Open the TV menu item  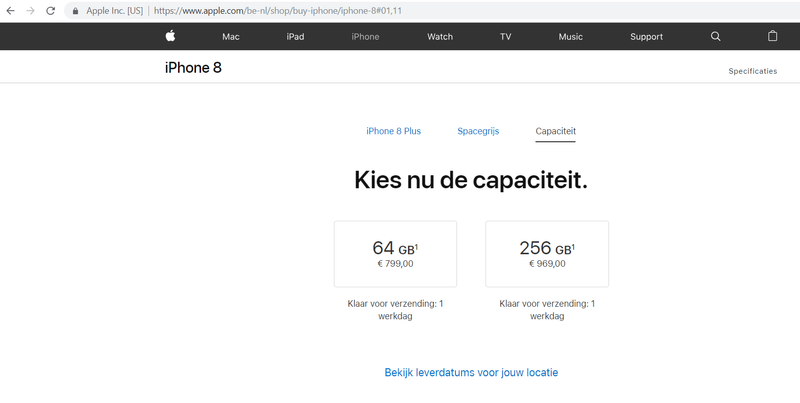click(x=506, y=37)
